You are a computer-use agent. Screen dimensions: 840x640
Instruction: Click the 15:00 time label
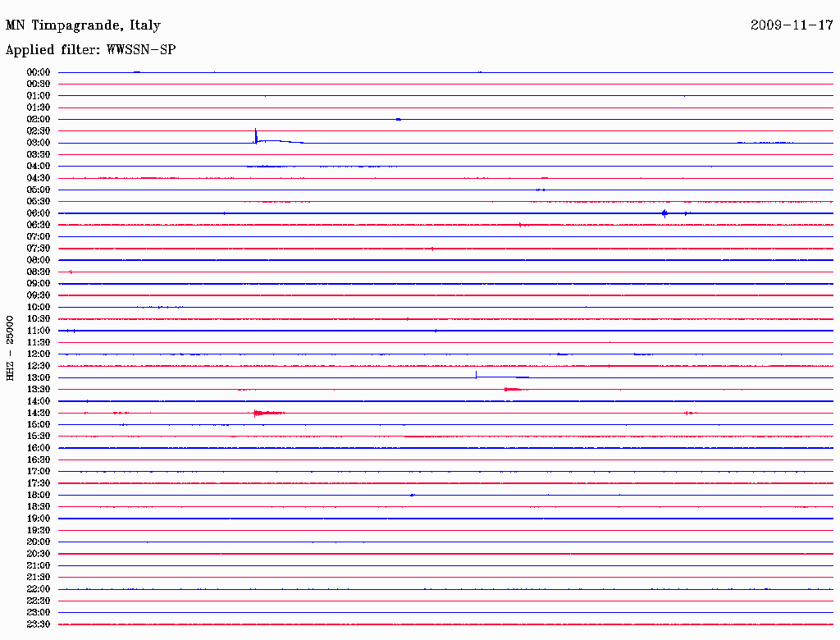(x=39, y=424)
